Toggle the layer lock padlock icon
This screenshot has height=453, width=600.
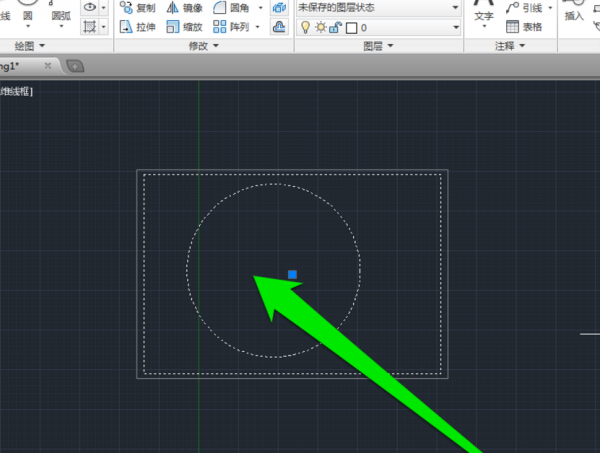(335, 28)
